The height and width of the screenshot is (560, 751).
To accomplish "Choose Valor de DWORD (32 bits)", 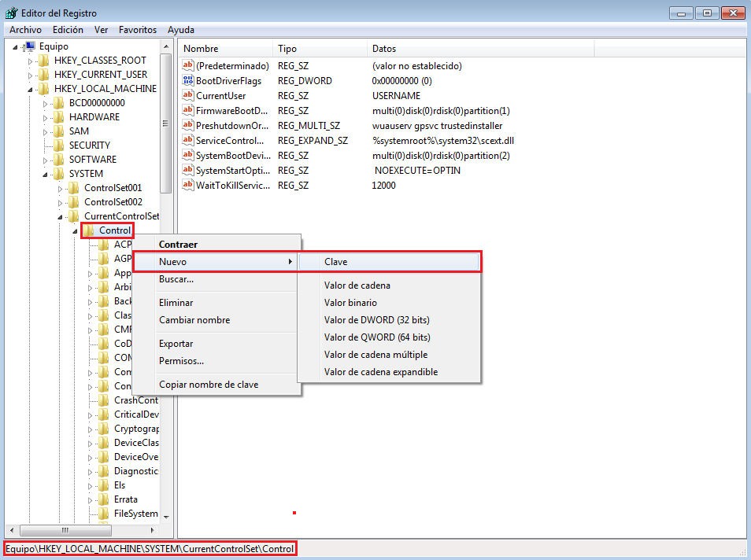I will click(376, 320).
